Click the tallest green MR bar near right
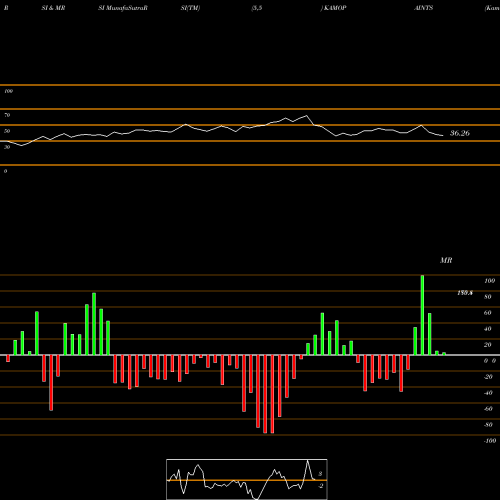500x500 pixels. point(422,315)
